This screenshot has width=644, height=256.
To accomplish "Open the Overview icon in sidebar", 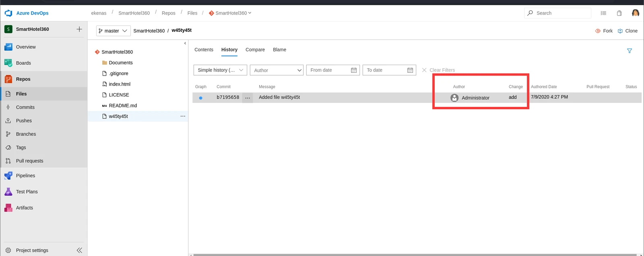I will pyautogui.click(x=8, y=47).
